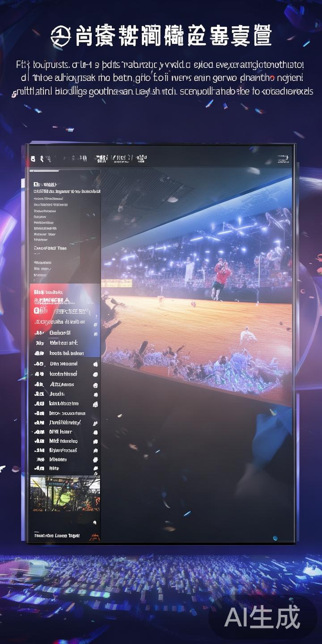Image resolution: width=322 pixels, height=644 pixels.
Task: Toggle the right-side indicator on the last list row
Action: (95, 468)
